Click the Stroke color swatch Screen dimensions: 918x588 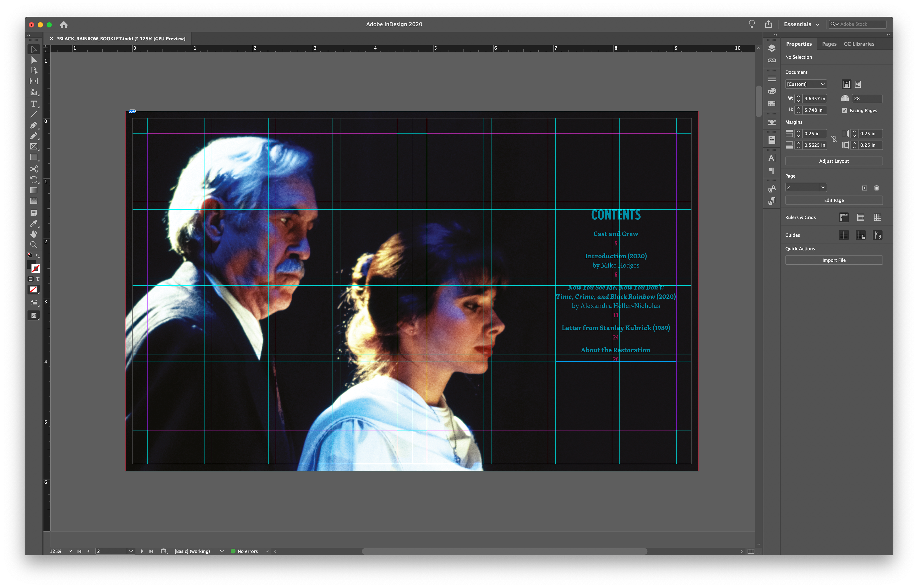tap(36, 269)
